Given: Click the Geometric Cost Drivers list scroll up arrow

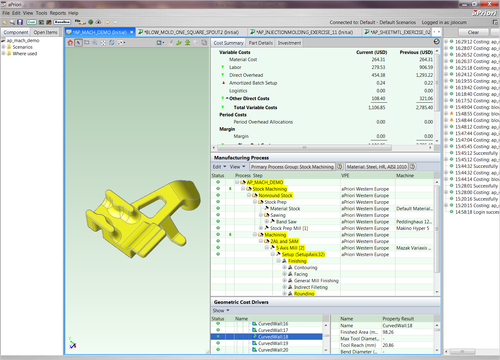Looking at the screenshot, I should (326, 325).
